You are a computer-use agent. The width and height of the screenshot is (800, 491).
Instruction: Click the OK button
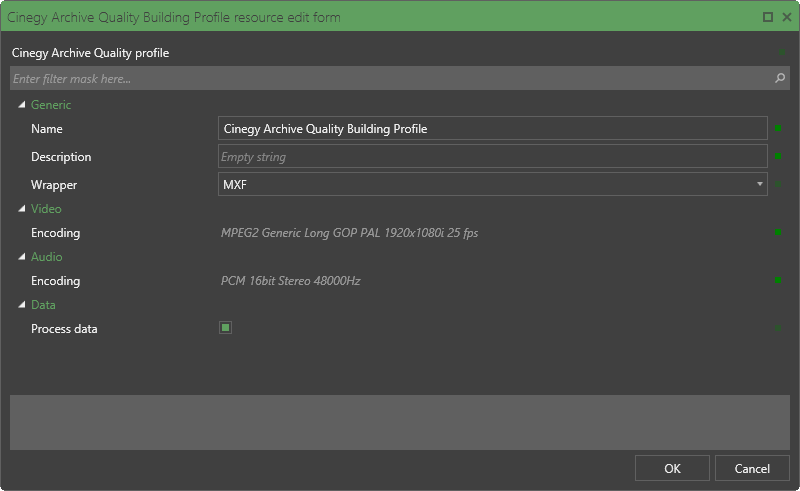(x=672, y=468)
